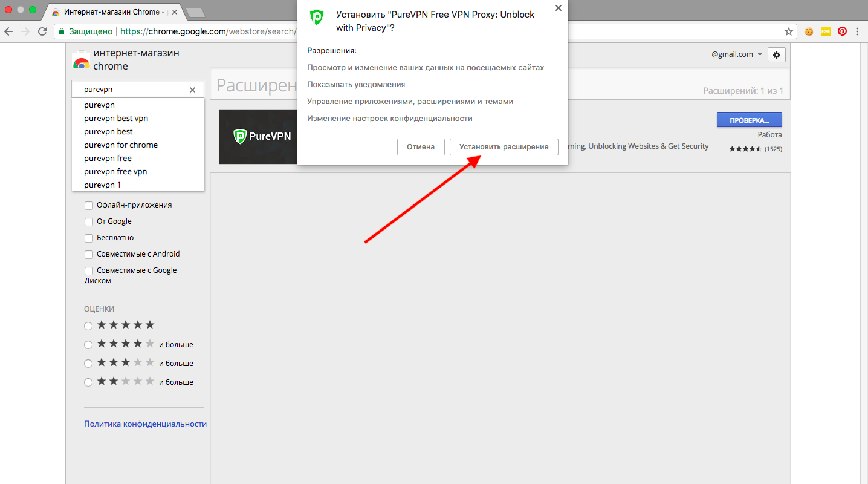Check Совместимые с Android checkbox
Viewport: 868px width, 484px height.
click(x=89, y=255)
